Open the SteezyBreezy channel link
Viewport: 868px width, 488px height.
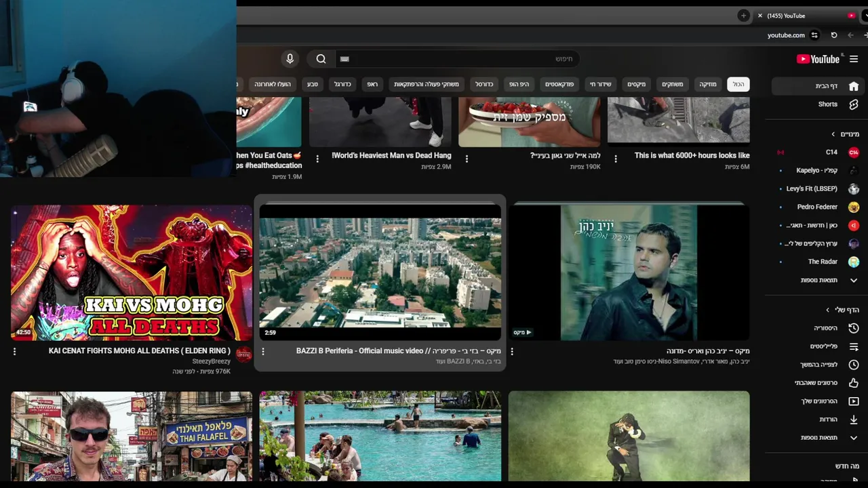(211, 361)
